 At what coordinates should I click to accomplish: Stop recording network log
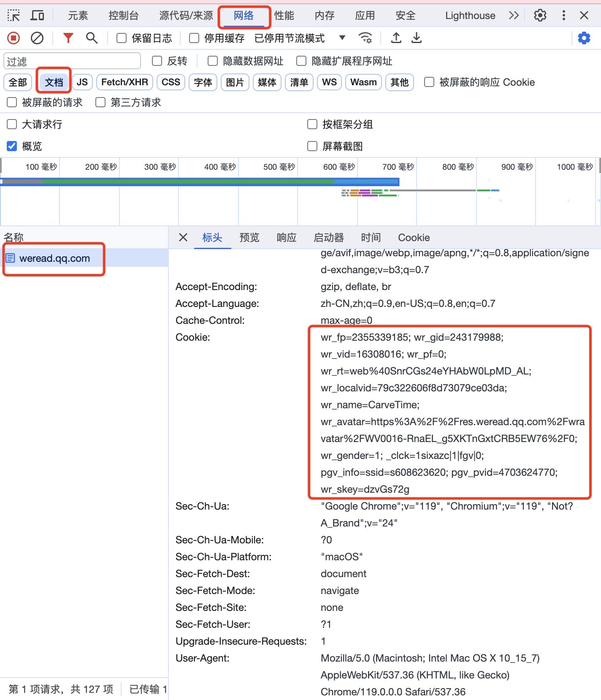[x=14, y=38]
